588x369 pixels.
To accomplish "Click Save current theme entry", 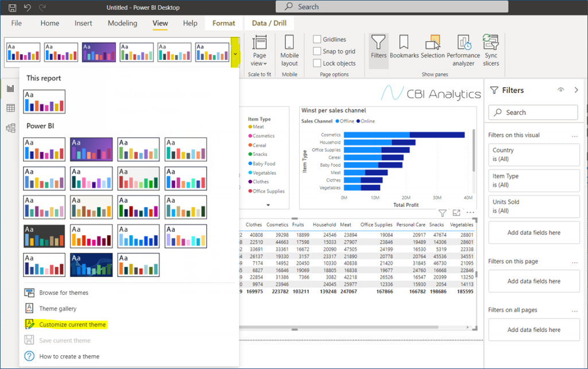I will click(x=65, y=340).
